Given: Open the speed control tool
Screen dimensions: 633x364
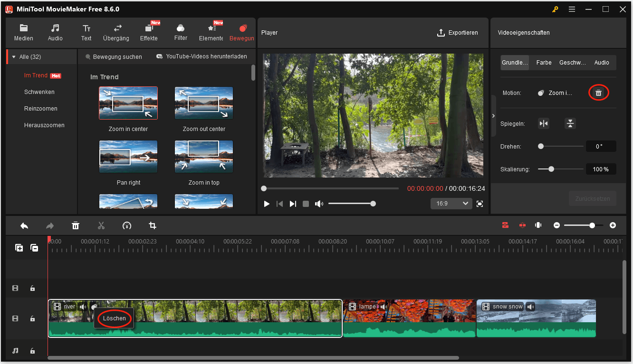Looking at the screenshot, I should (x=127, y=225).
